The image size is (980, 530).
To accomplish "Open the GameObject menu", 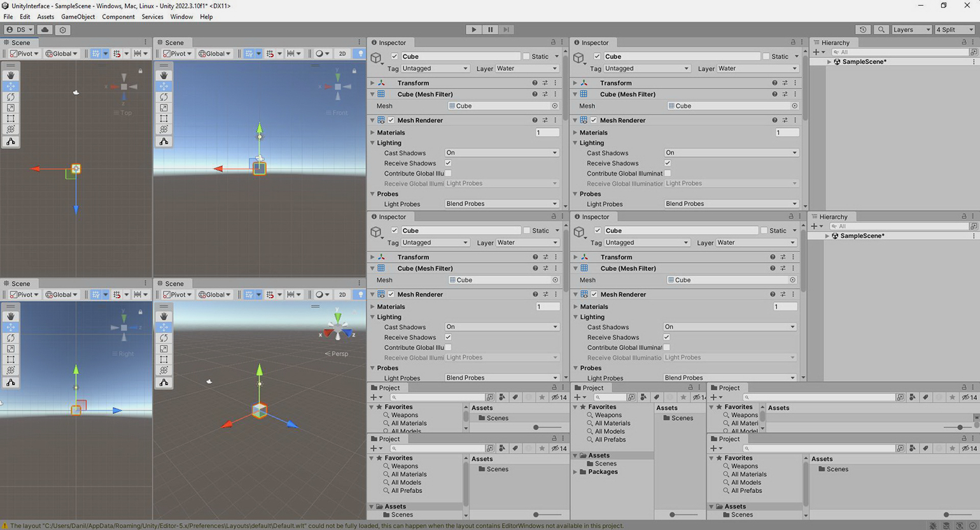I will coord(78,17).
